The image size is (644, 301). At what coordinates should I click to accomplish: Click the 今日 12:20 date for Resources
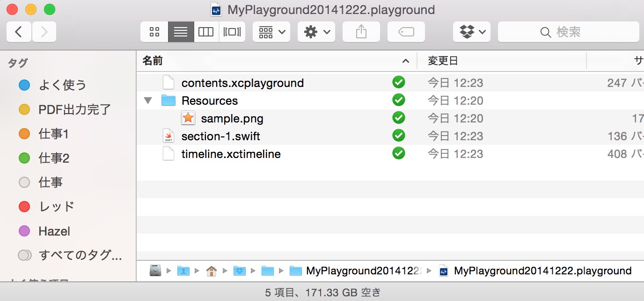455,100
